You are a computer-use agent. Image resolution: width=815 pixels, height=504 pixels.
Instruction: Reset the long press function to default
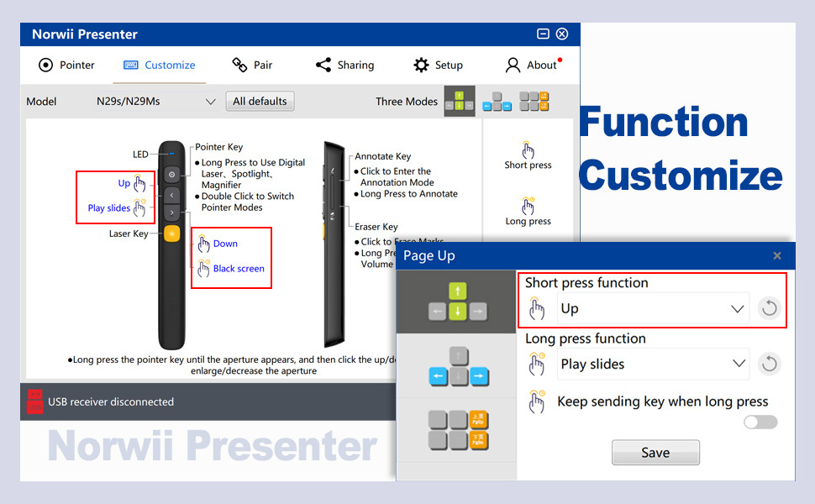click(x=769, y=364)
